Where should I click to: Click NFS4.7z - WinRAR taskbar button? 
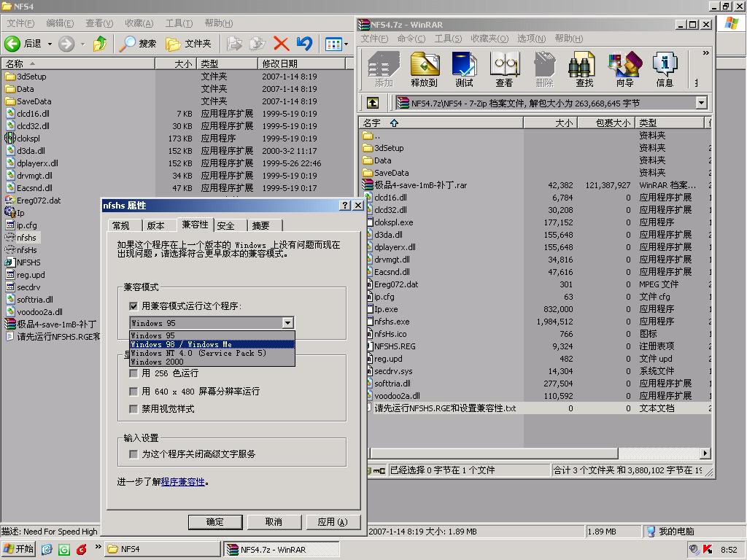[x=282, y=549]
